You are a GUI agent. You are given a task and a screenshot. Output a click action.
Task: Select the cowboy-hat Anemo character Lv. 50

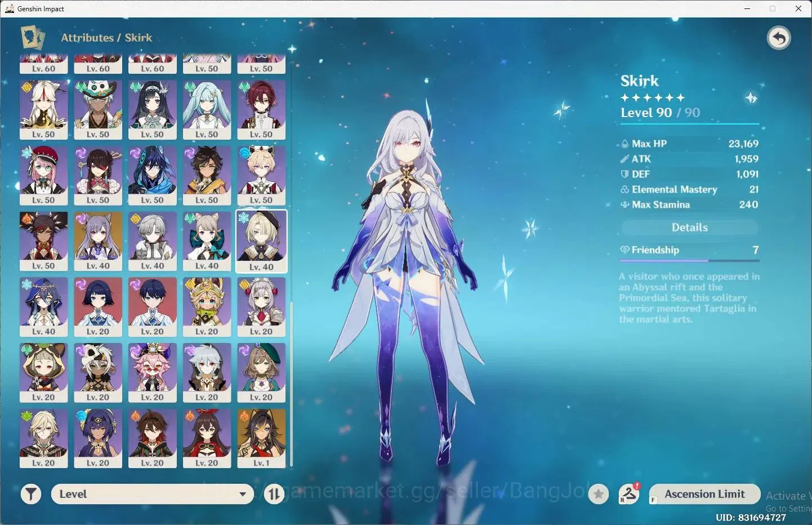coord(98,110)
